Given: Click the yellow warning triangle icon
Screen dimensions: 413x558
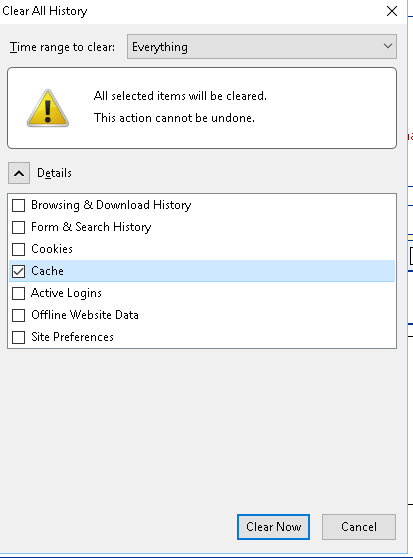Looking at the screenshot, I should (x=48, y=108).
